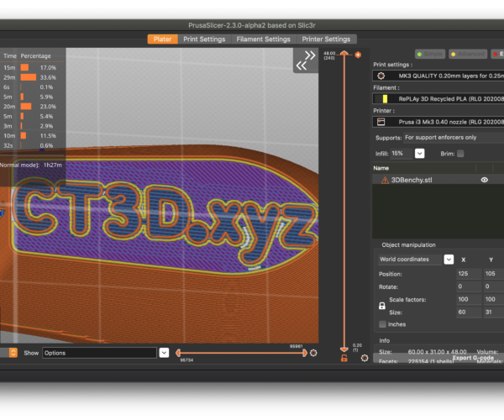This screenshot has height=420, width=504.
Task: Click estimated time 1h27m text
Action: pyautogui.click(x=53, y=165)
